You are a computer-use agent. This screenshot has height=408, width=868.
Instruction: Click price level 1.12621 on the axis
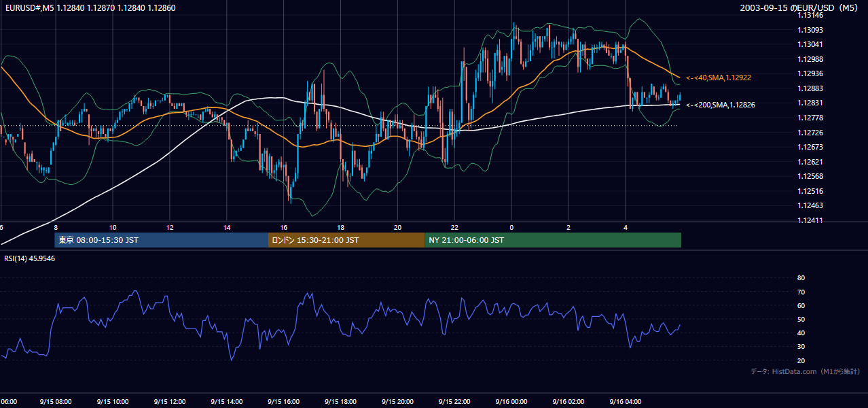point(810,162)
